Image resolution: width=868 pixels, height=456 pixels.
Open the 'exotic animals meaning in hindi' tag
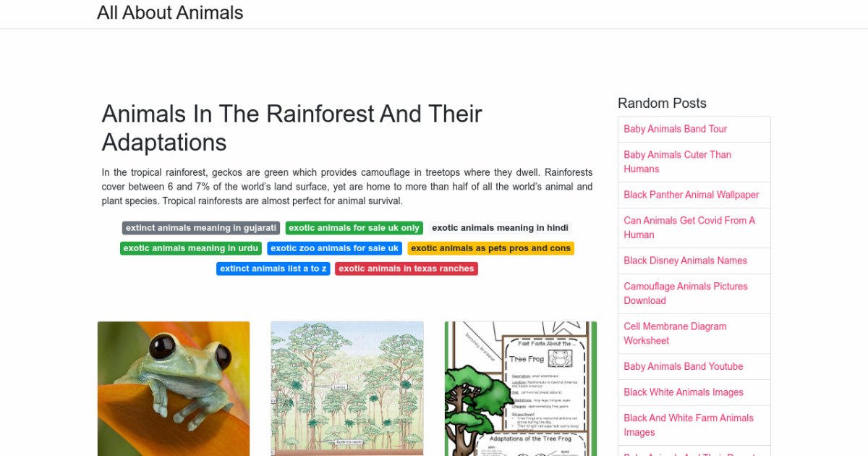click(499, 227)
